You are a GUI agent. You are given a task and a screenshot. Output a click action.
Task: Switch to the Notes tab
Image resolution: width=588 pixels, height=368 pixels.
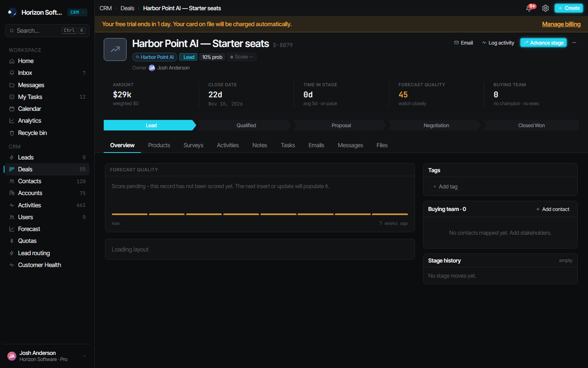[x=260, y=145]
